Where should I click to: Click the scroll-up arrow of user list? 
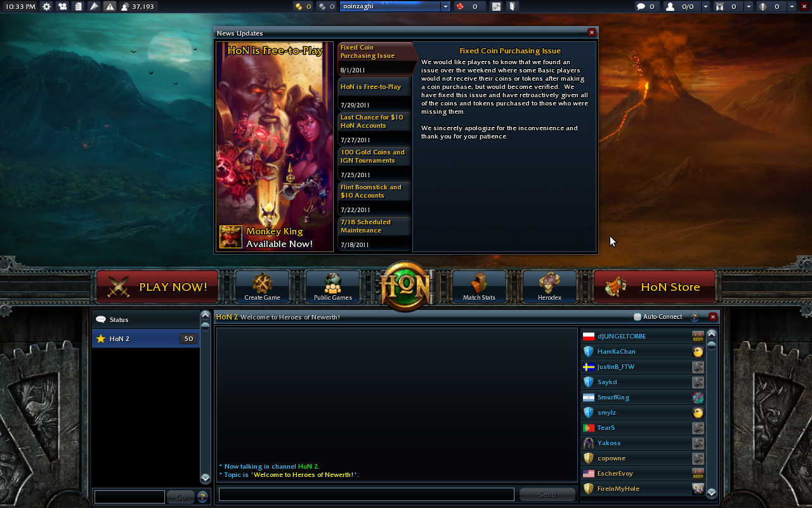(x=711, y=334)
